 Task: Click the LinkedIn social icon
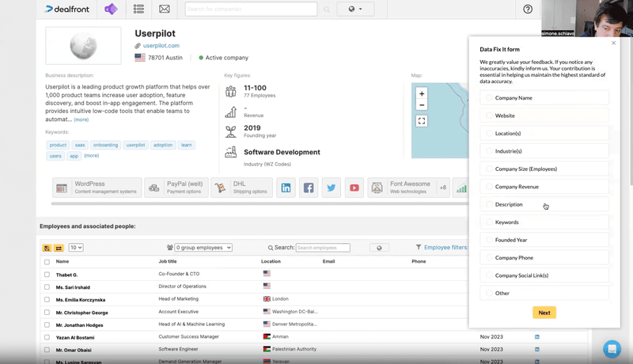coord(286,188)
